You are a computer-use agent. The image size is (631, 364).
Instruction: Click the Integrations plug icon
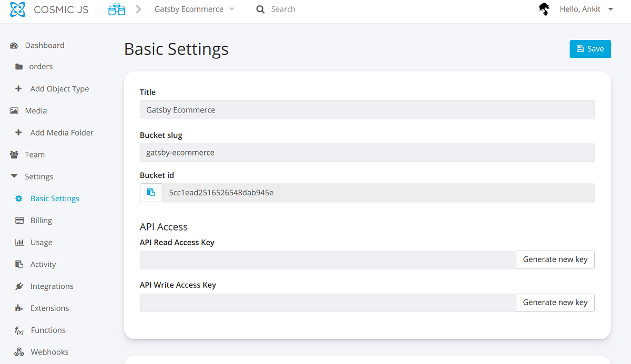pos(19,286)
